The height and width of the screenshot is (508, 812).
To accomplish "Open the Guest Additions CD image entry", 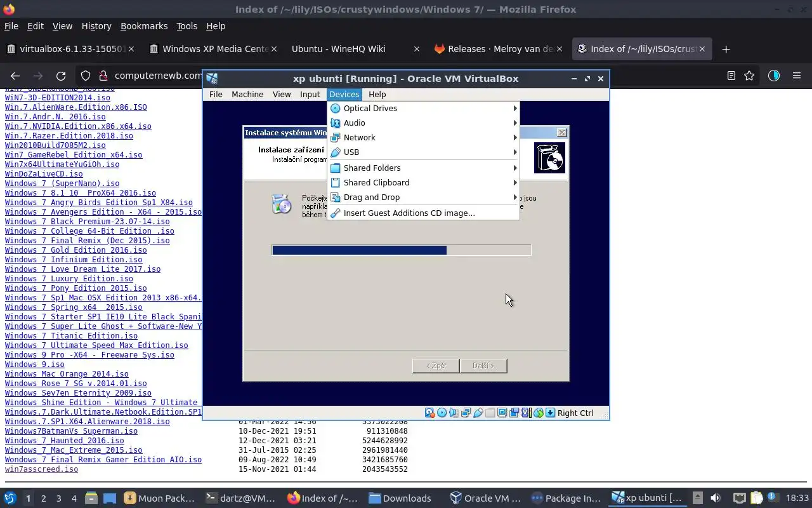I will pos(423,213).
